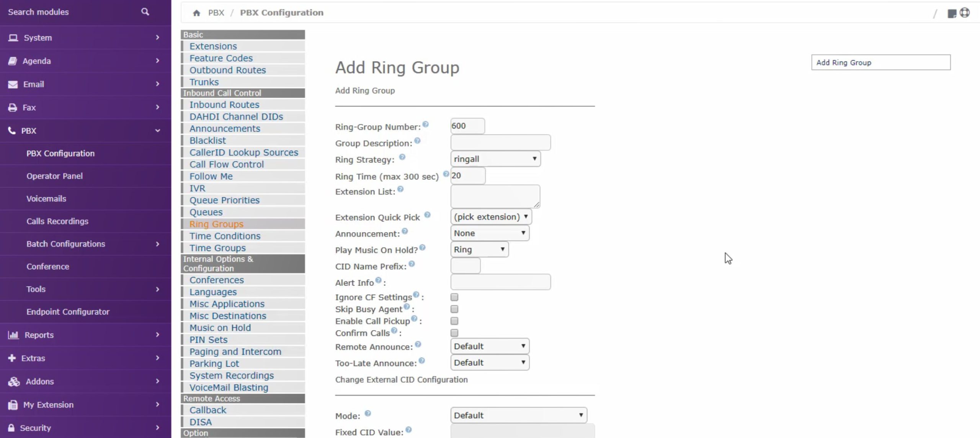
Task: Open Operator Panel sidebar item
Action: coord(54,176)
